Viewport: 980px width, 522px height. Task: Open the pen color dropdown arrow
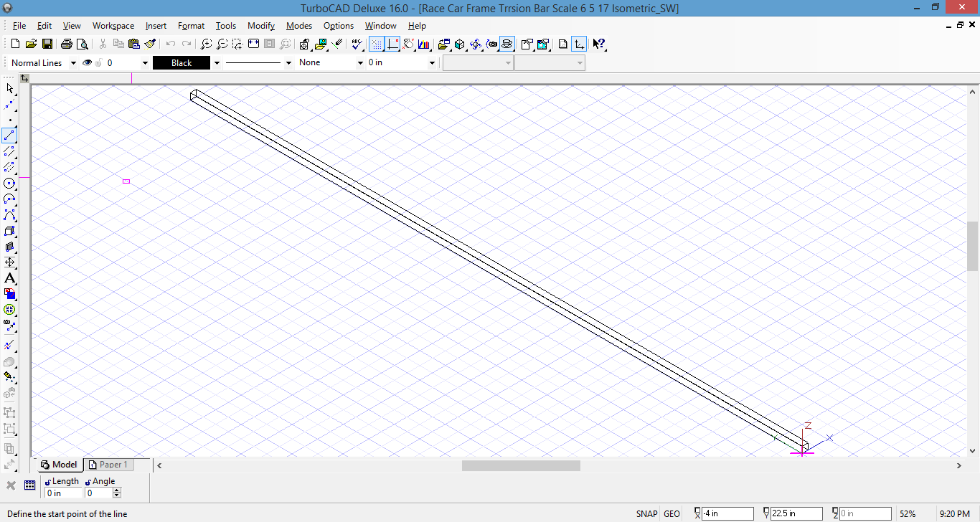tap(217, 63)
